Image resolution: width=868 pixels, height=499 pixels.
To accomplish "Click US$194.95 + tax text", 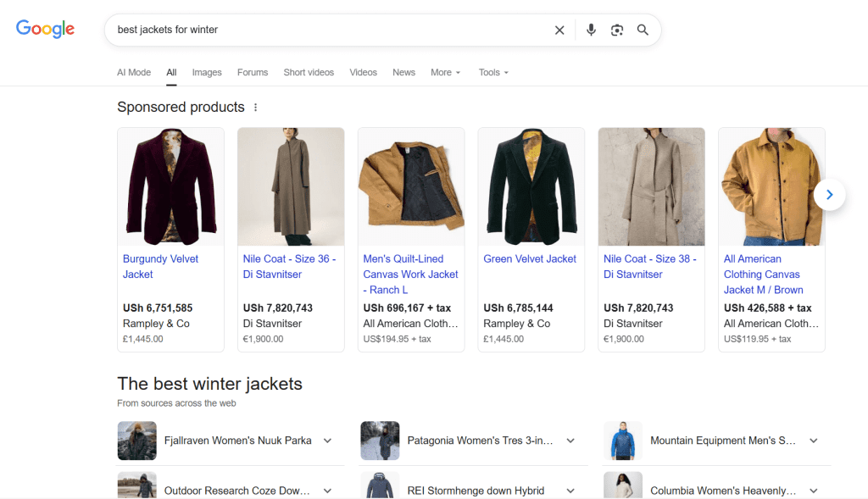I will 397,339.
